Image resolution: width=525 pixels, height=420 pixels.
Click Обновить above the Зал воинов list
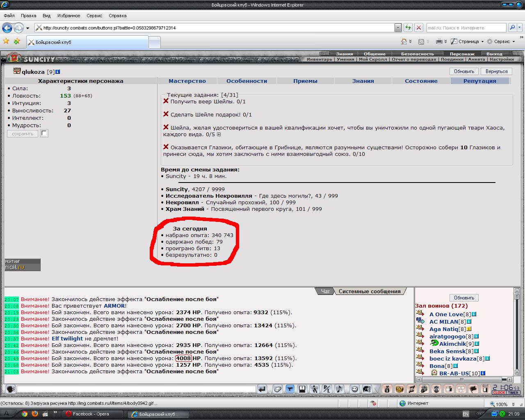pyautogui.click(x=464, y=298)
